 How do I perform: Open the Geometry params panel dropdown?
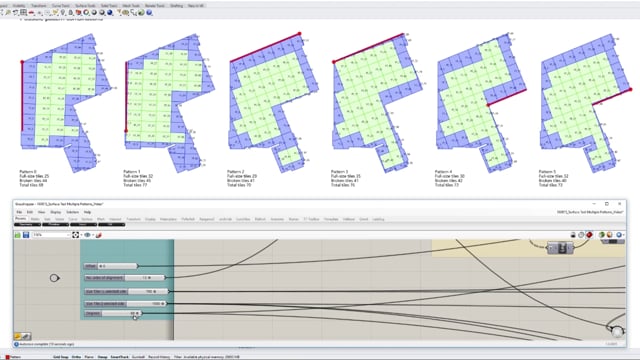tap(27, 224)
